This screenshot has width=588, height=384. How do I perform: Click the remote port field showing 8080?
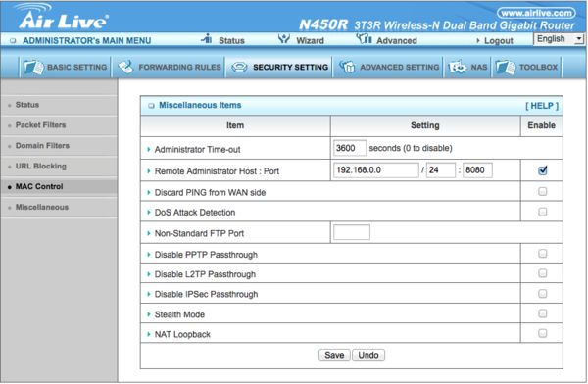477,170
